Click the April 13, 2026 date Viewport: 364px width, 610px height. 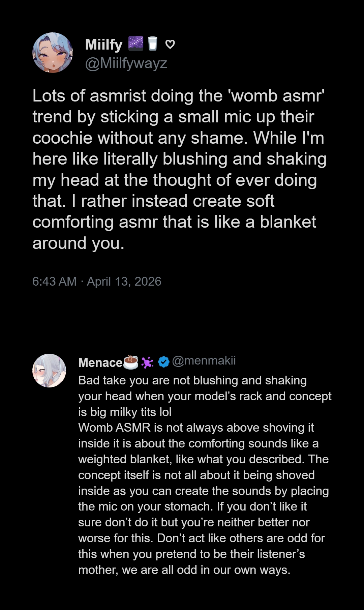[124, 282]
